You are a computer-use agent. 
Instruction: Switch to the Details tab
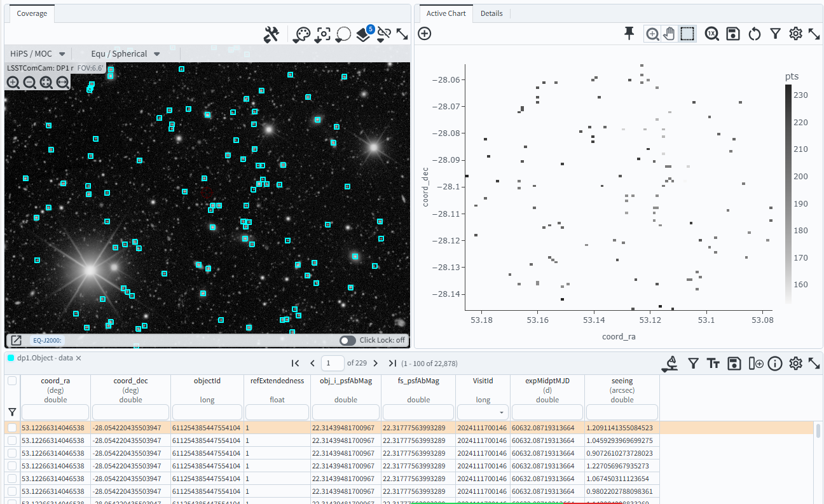pos(491,13)
